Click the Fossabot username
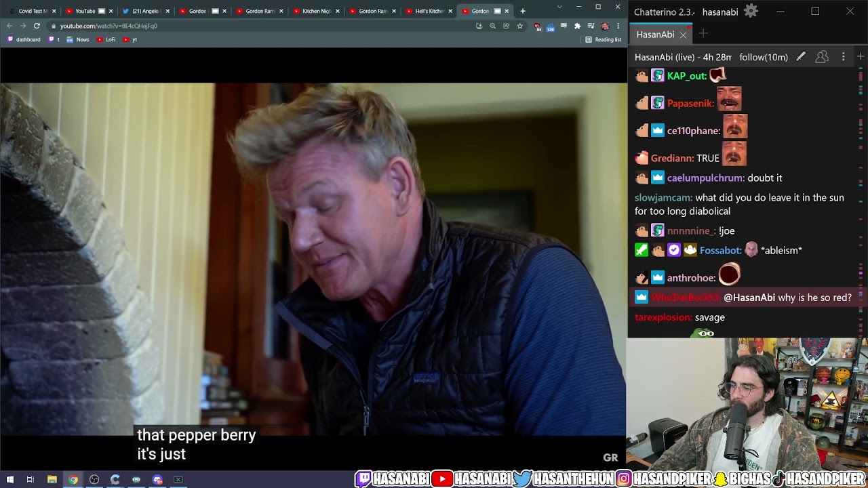 (x=721, y=251)
